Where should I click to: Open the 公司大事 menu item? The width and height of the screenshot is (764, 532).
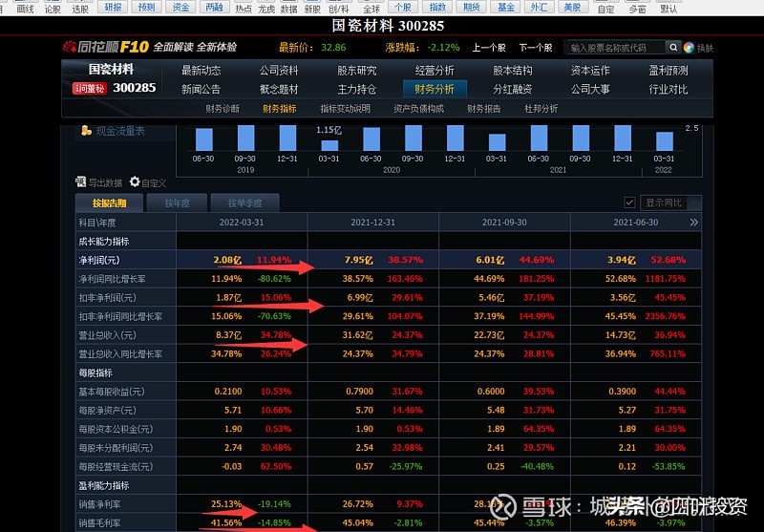[590, 90]
